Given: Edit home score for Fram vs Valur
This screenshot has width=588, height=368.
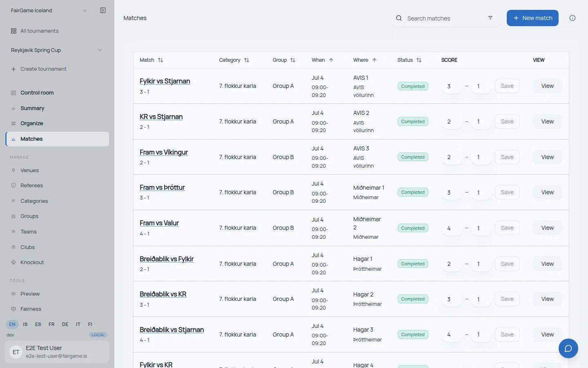Looking at the screenshot, I should tap(451, 228).
